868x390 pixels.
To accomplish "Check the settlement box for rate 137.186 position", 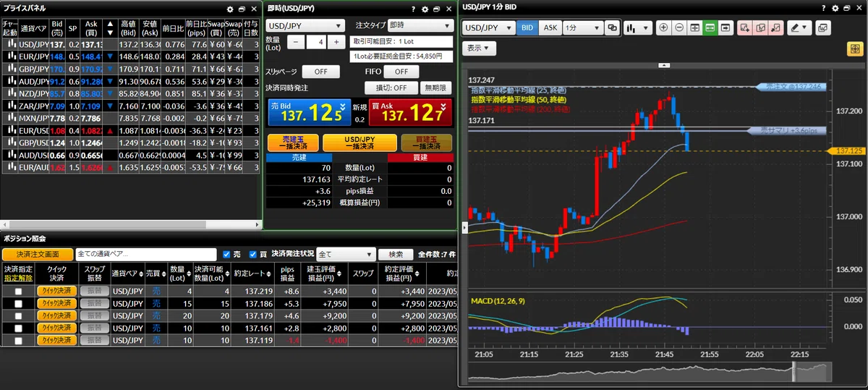I will pos(19,303).
